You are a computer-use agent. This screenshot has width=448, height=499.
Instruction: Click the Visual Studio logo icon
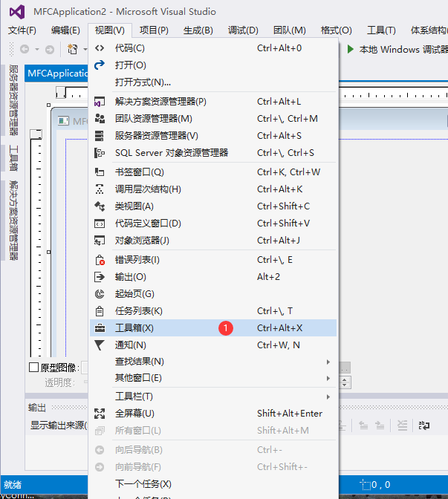tap(17, 12)
